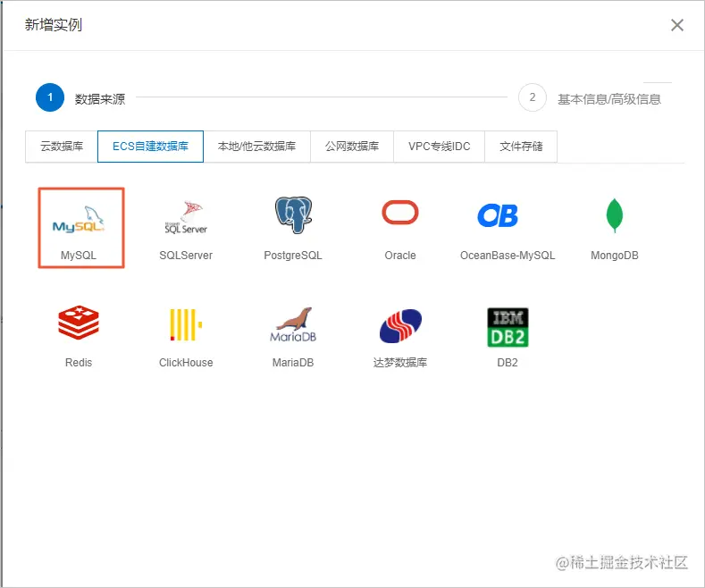Switch to the 云数据库 tab
The height and width of the screenshot is (588, 705).
tap(62, 146)
